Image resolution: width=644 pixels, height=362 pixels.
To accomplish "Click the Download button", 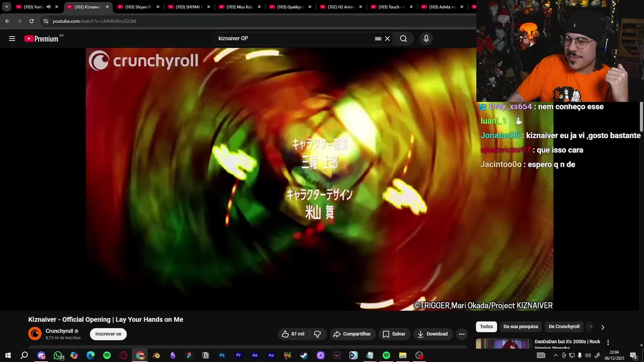I will tap(432, 334).
